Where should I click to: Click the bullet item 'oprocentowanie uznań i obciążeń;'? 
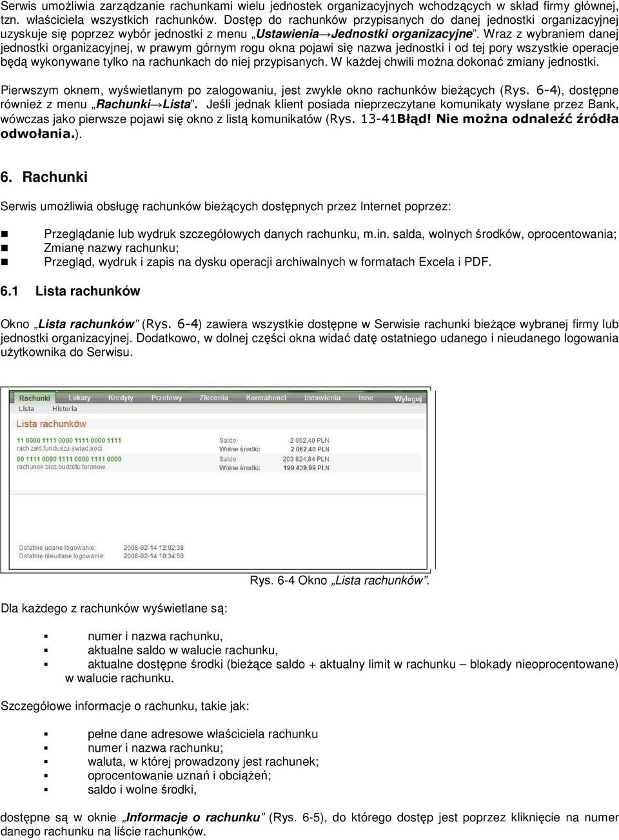[x=179, y=775]
